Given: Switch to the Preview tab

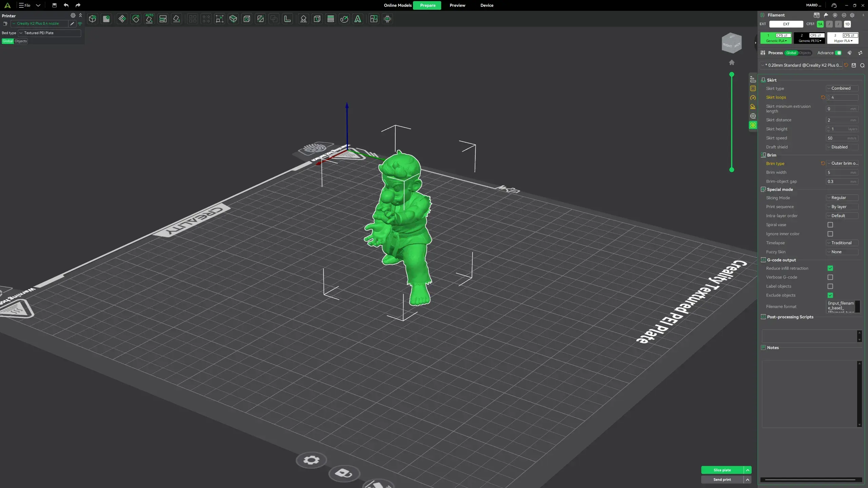Looking at the screenshot, I should [457, 5].
